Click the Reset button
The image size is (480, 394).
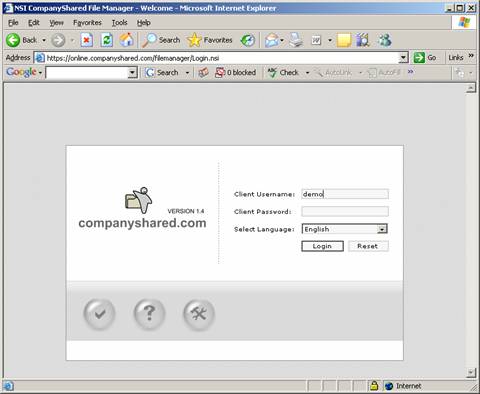pyautogui.click(x=368, y=246)
